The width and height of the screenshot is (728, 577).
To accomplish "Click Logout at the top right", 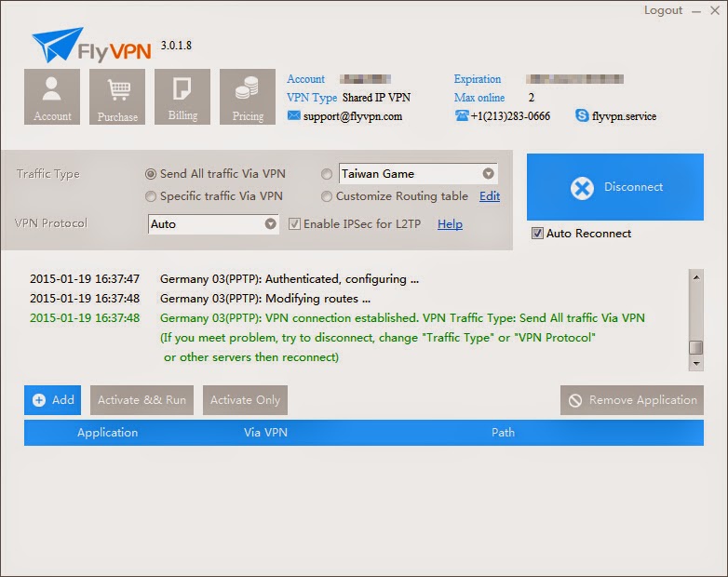I will pyautogui.click(x=663, y=10).
